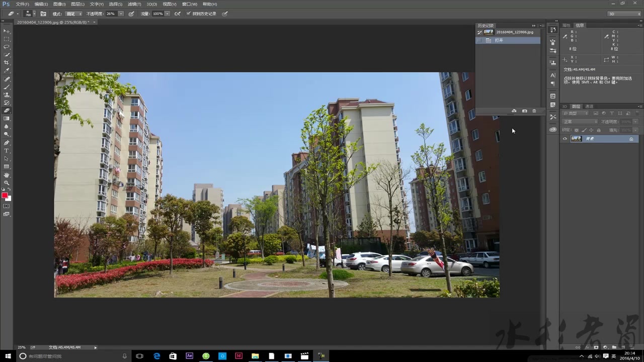Select the Hand tool
This screenshot has height=362, width=644.
coord(7,175)
